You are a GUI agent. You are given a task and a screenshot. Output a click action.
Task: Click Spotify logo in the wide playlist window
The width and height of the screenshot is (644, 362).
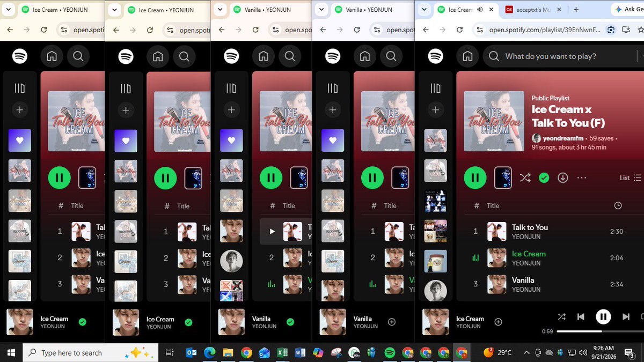(436, 56)
